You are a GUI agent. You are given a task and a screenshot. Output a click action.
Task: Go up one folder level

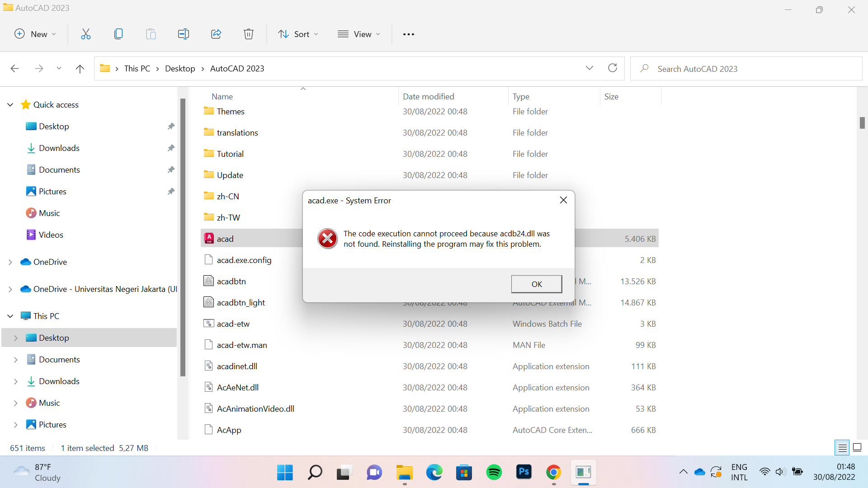80,69
